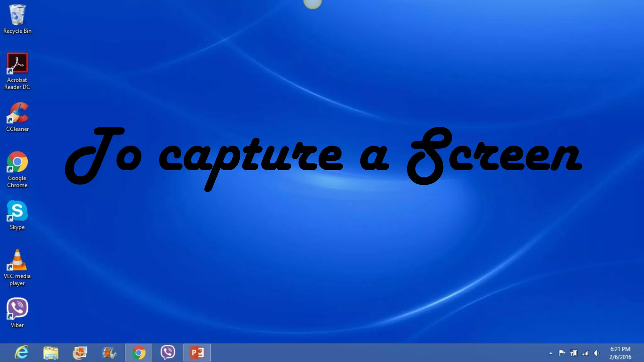Open File Explorer from the taskbar

pyautogui.click(x=51, y=353)
